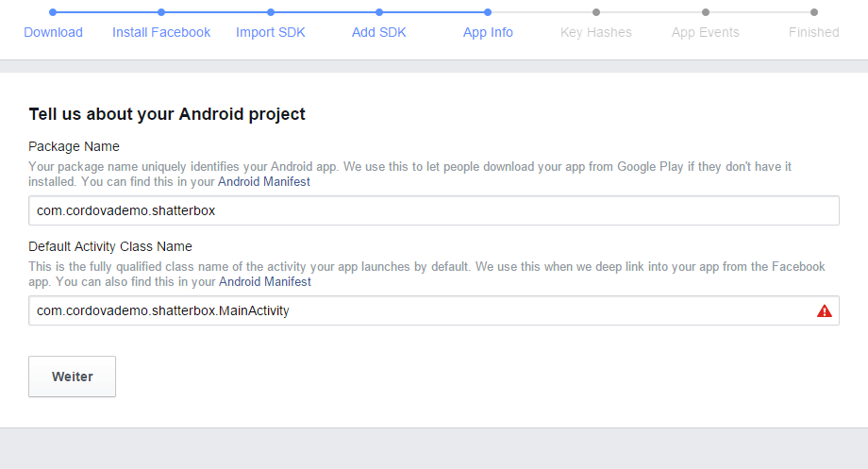The height and width of the screenshot is (469, 868).
Task: Select the Add SDK step
Action: (378, 32)
